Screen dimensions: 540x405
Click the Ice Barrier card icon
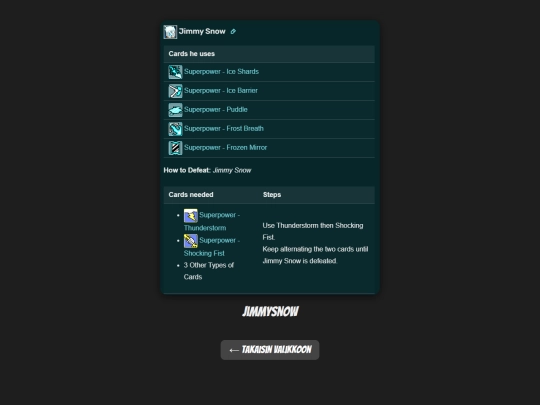click(x=175, y=91)
